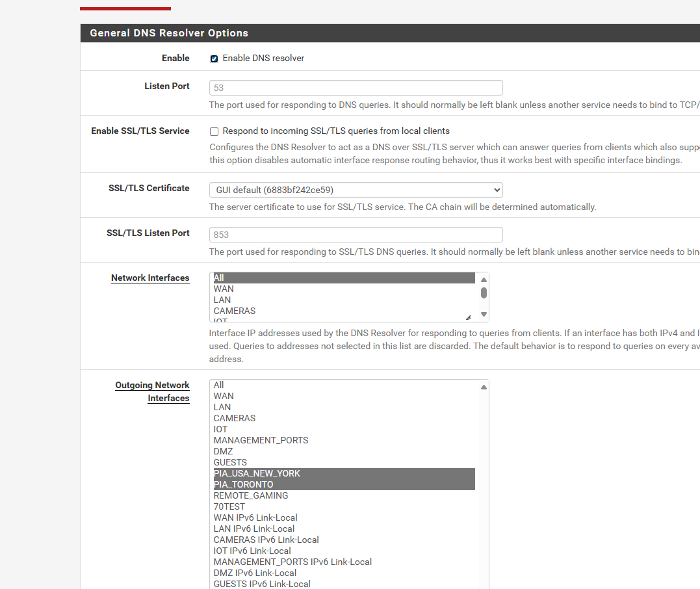Viewport: 700px width, 589px height.
Task: Open Network Interfaces help link
Action: (x=150, y=278)
